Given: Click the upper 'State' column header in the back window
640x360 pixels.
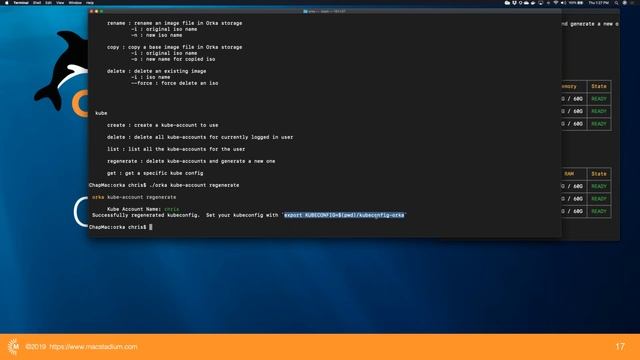Looking at the screenshot, I should [599, 87].
